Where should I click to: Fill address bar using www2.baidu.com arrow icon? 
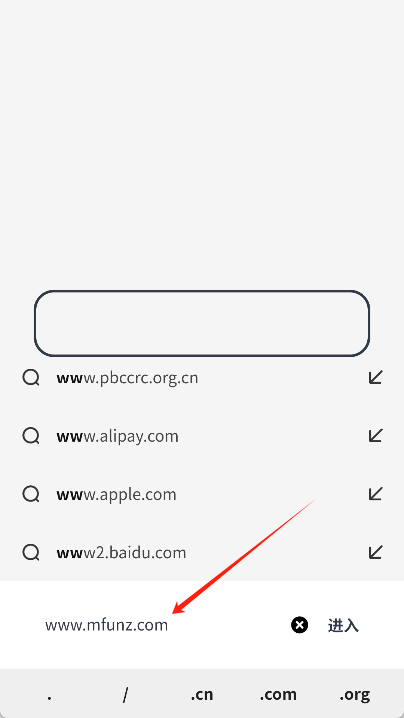pyautogui.click(x=376, y=552)
